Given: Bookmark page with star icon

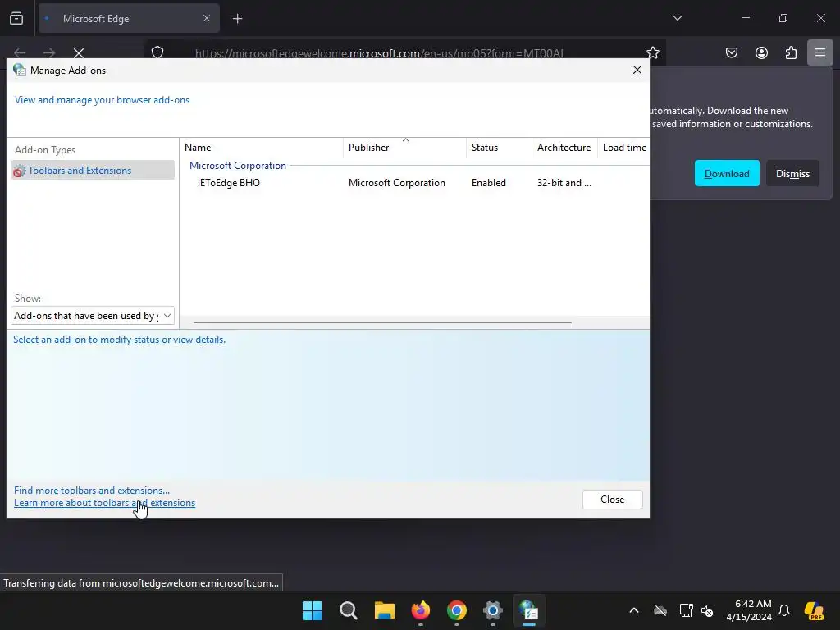Looking at the screenshot, I should [652, 52].
